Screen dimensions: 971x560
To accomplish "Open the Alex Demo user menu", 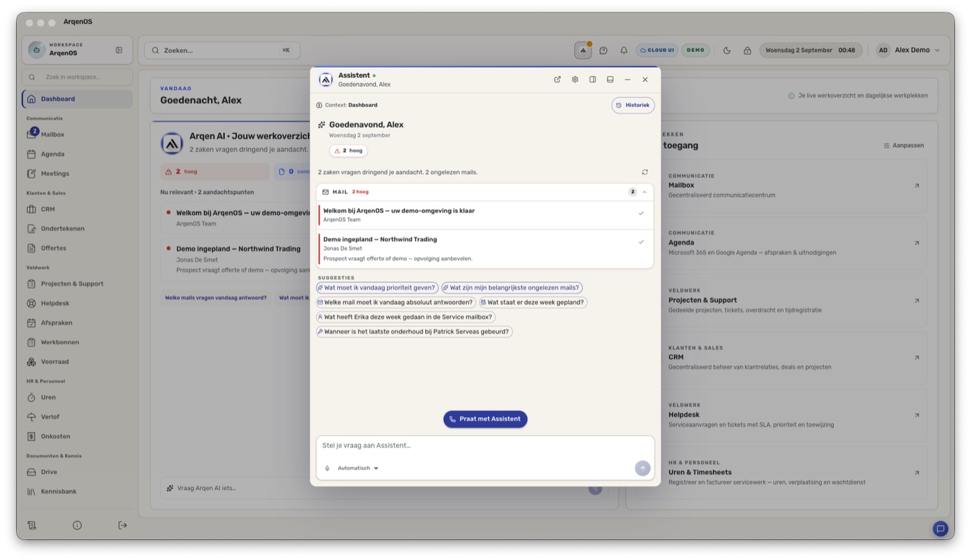I will (908, 50).
